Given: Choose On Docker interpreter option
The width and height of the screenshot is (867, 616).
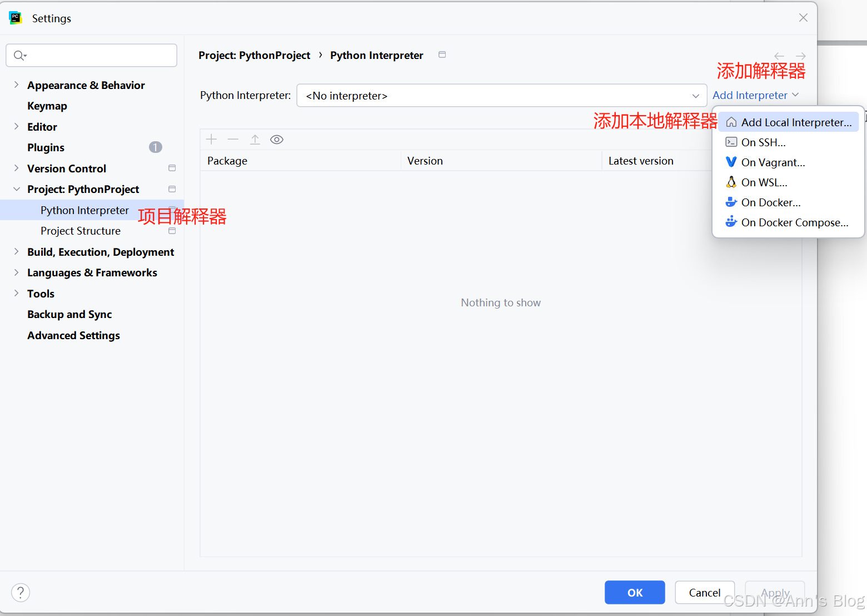Looking at the screenshot, I should pyautogui.click(x=788, y=202).
